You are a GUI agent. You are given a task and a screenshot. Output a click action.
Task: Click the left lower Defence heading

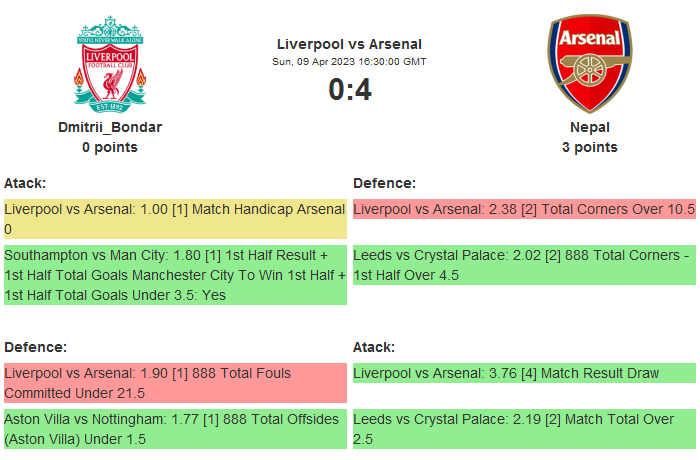35,347
